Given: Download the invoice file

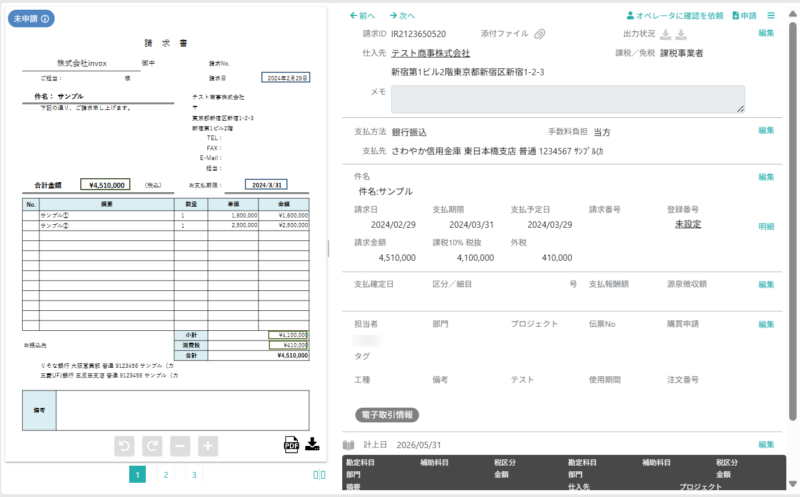Looking at the screenshot, I should point(312,444).
